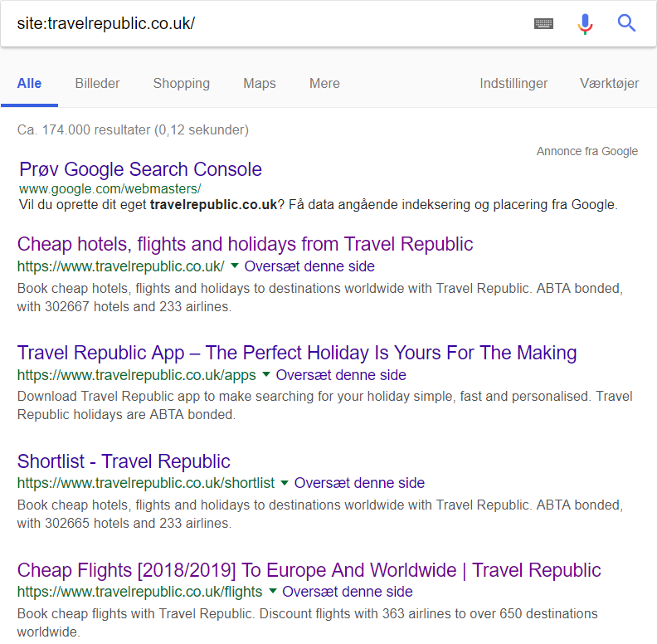657x644 pixels.
Task: Open the Værktøjer tools option
Action: click(609, 84)
